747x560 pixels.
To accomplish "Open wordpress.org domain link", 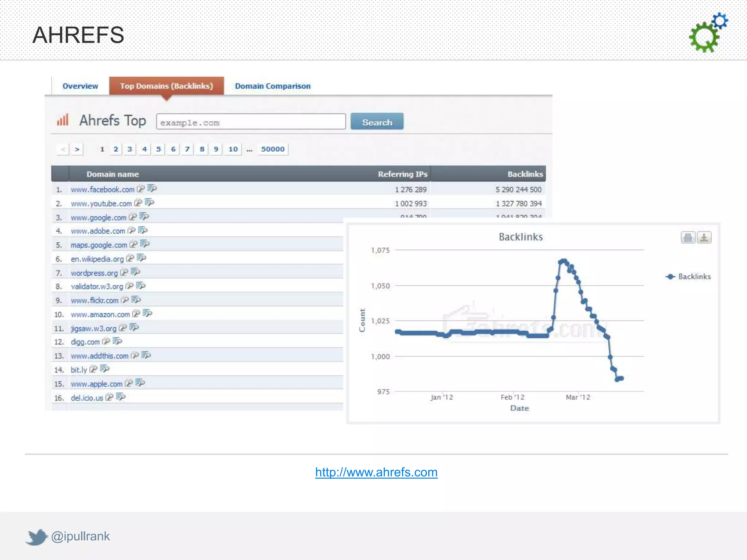I will point(94,273).
